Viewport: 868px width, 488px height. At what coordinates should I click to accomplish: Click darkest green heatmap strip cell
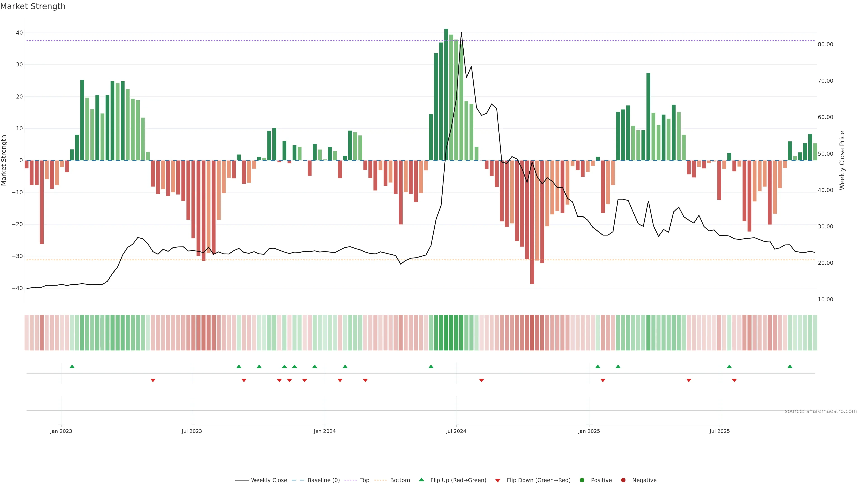click(x=446, y=333)
